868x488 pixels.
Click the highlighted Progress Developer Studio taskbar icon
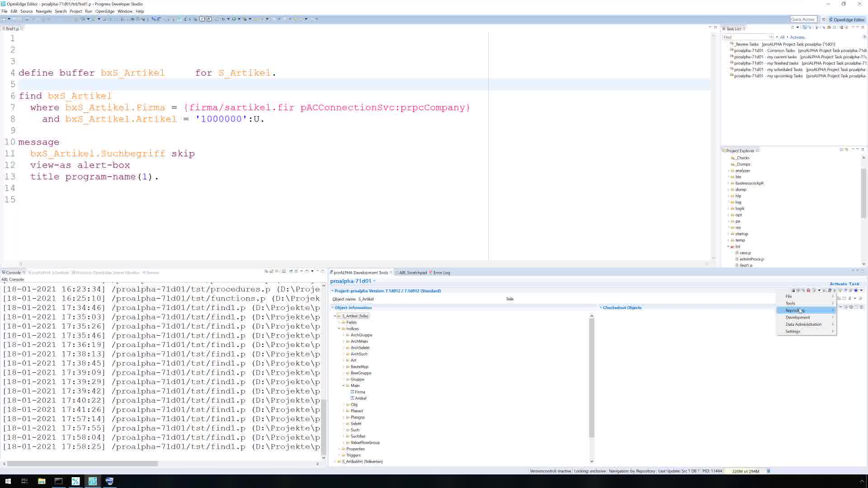92,481
